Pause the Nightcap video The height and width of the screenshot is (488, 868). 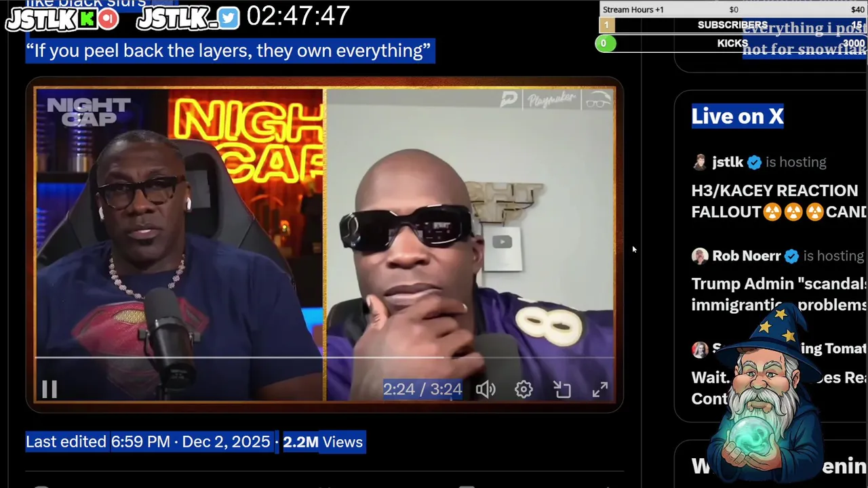click(x=50, y=389)
